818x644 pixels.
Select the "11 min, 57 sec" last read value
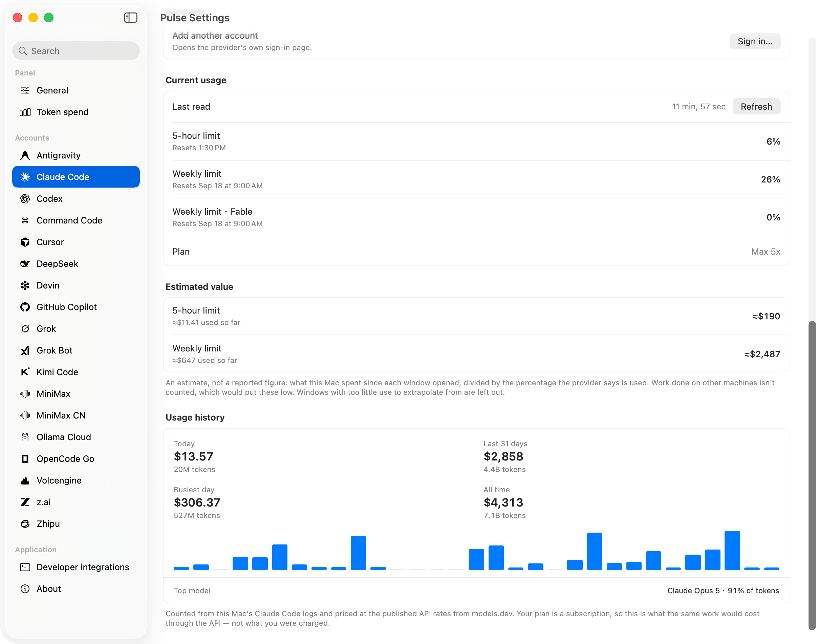click(698, 107)
